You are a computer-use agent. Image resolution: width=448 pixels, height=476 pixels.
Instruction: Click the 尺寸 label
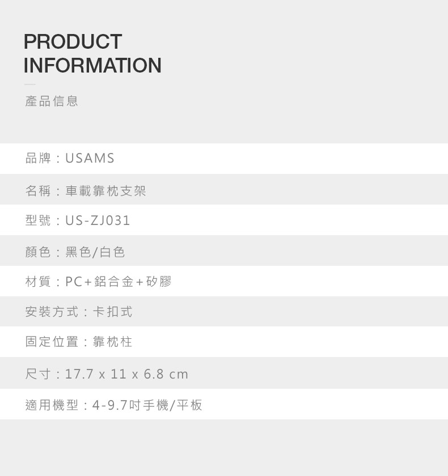click(38, 373)
